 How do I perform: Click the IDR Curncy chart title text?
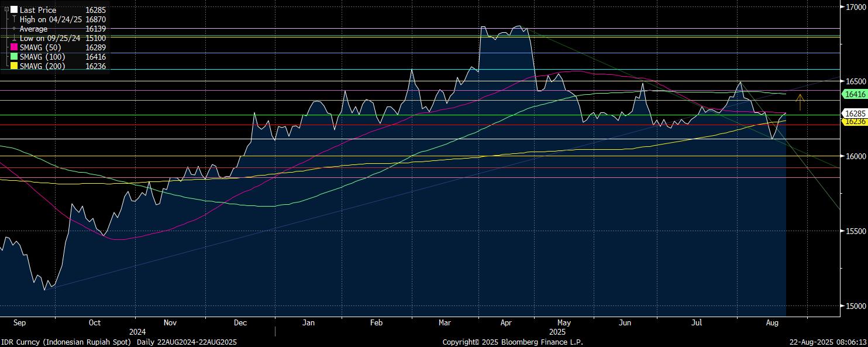(x=67, y=342)
